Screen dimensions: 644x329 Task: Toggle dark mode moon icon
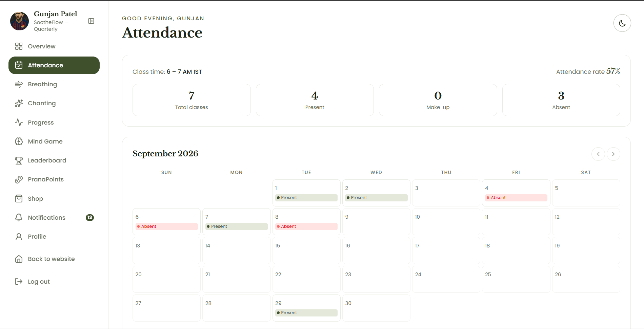(x=622, y=23)
